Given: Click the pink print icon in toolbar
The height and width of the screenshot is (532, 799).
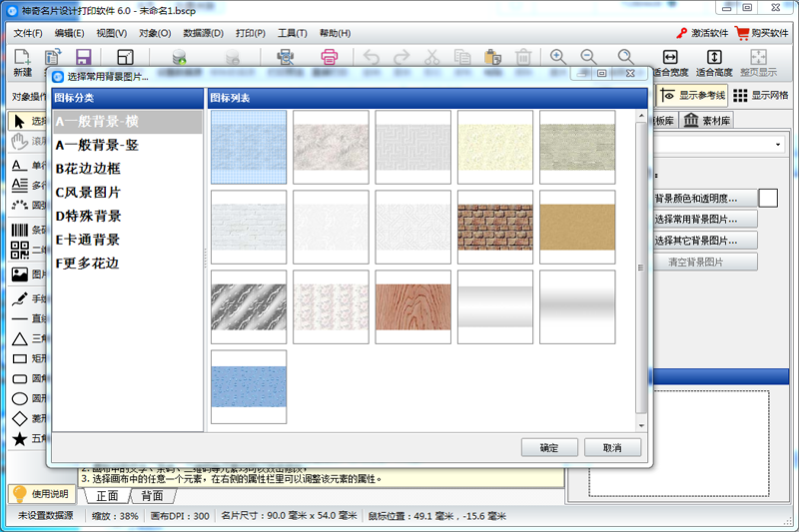Looking at the screenshot, I should pyautogui.click(x=331, y=58).
